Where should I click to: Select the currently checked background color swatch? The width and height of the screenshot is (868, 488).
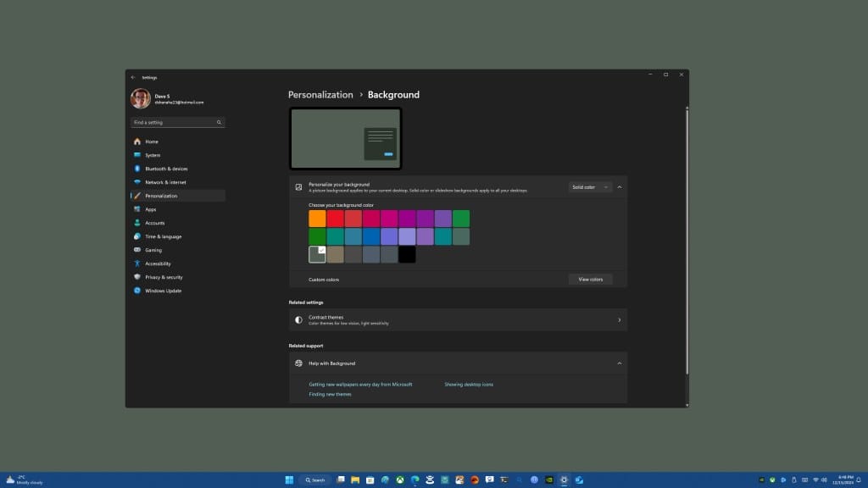(x=317, y=254)
